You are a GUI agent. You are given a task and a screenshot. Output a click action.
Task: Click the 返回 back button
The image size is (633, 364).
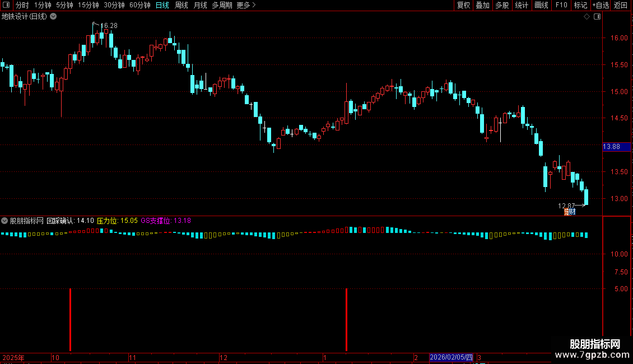[621, 5]
